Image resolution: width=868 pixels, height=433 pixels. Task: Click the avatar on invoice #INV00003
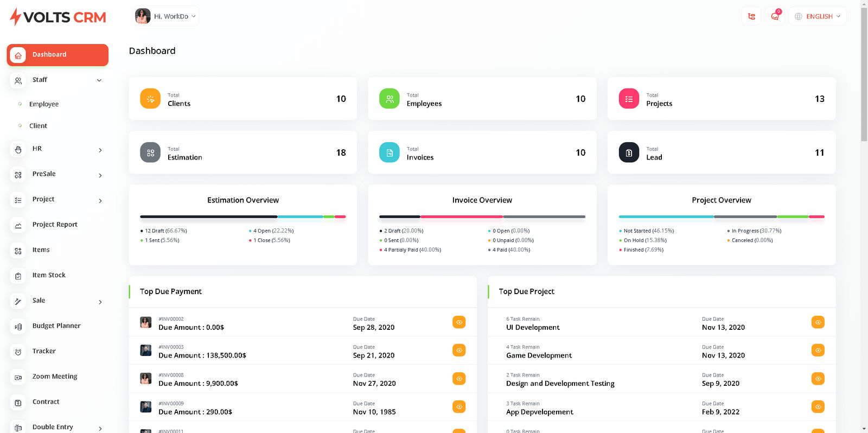[146, 351]
